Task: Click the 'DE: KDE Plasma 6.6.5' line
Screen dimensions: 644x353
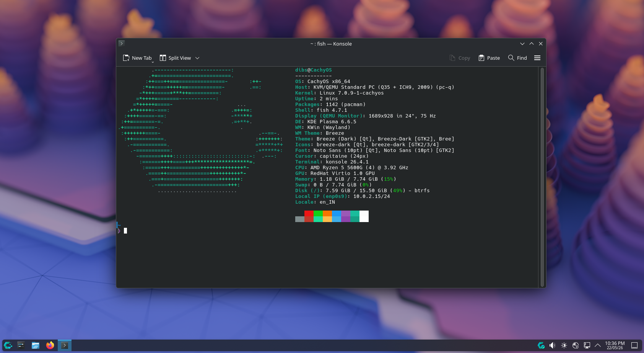Action: pos(326,122)
